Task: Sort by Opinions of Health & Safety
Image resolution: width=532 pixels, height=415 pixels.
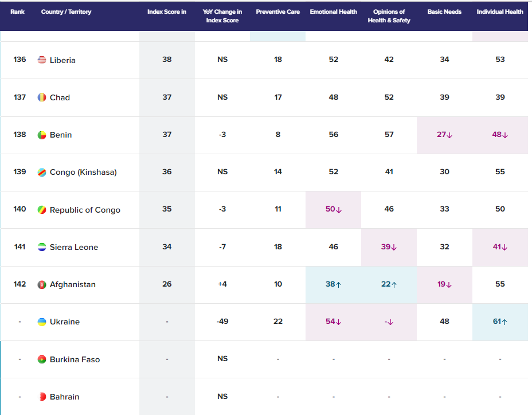Action: click(389, 16)
